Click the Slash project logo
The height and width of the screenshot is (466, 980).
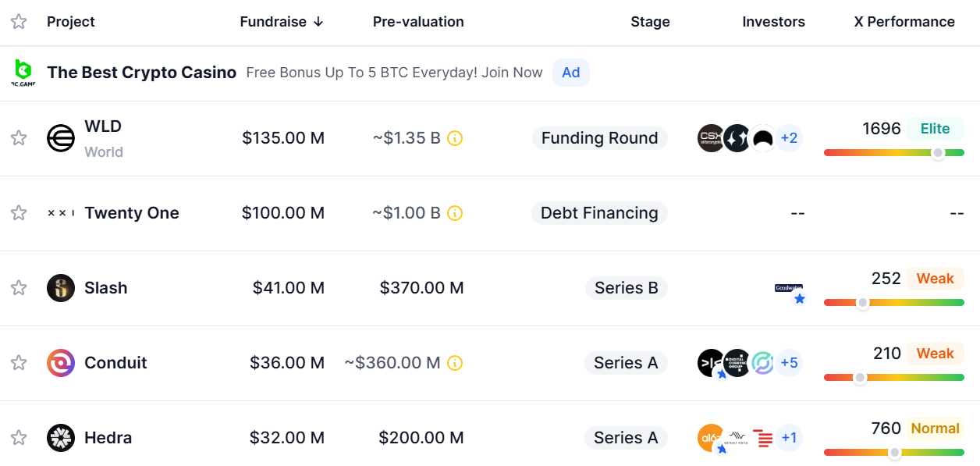click(61, 288)
